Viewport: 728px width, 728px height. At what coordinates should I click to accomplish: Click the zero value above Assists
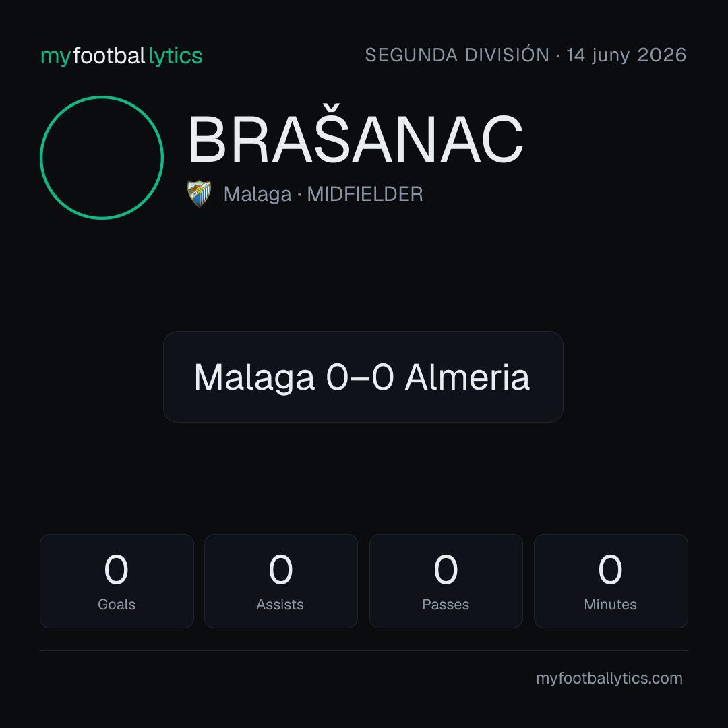click(x=281, y=569)
